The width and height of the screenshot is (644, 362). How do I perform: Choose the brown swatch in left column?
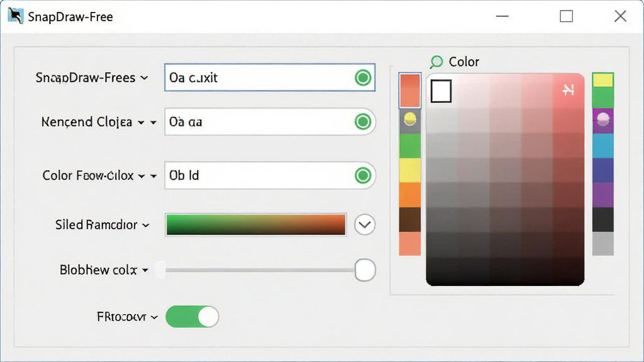410,219
